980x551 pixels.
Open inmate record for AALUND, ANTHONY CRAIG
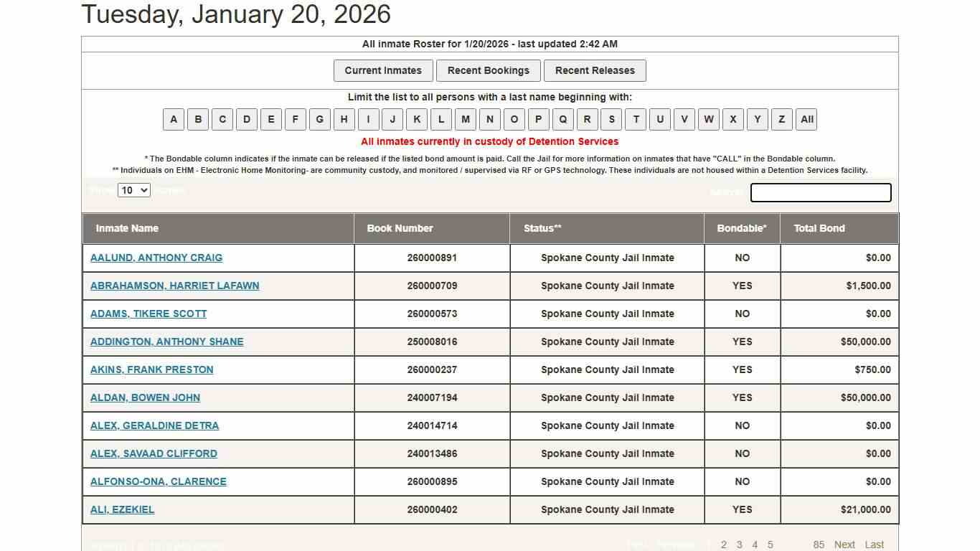pyautogui.click(x=156, y=258)
